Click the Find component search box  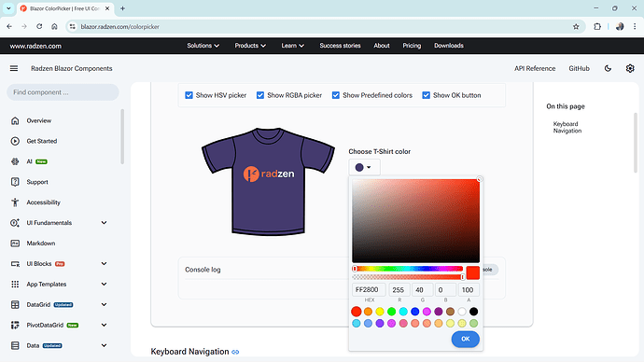63,92
